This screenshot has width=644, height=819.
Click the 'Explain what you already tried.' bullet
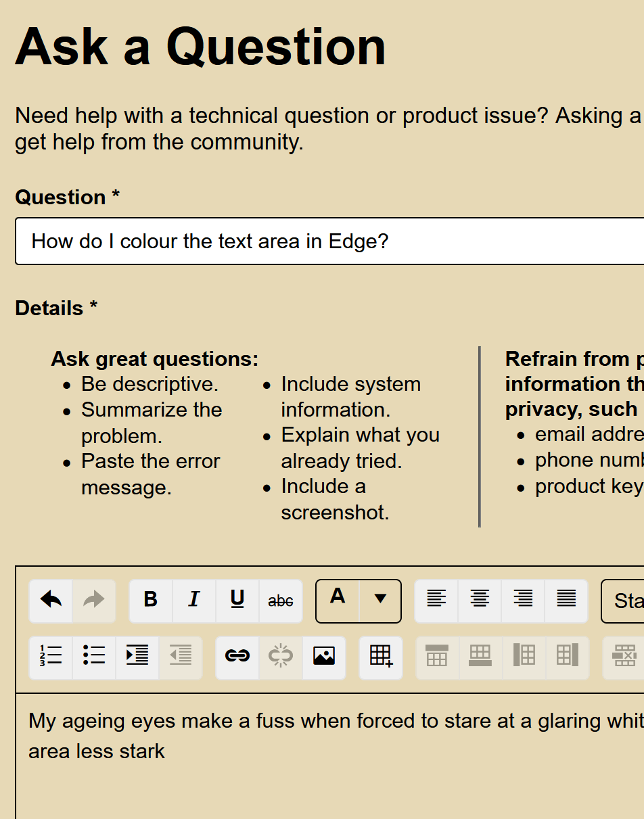(x=361, y=448)
